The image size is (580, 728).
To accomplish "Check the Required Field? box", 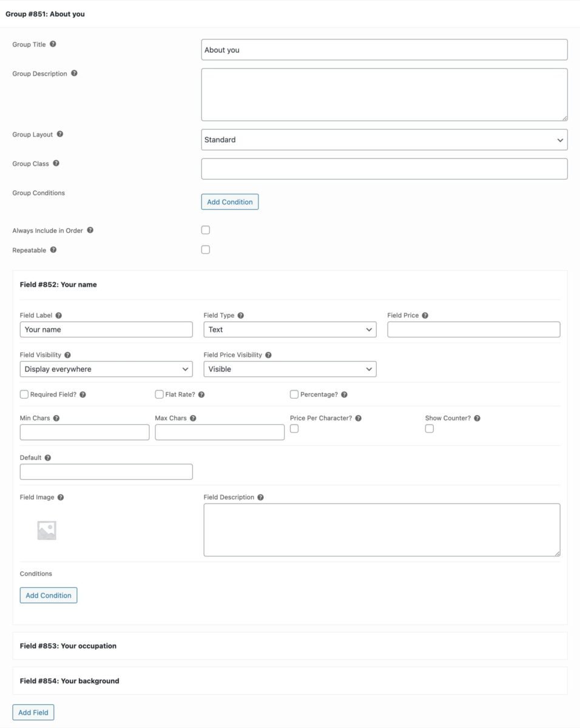I will [24, 394].
